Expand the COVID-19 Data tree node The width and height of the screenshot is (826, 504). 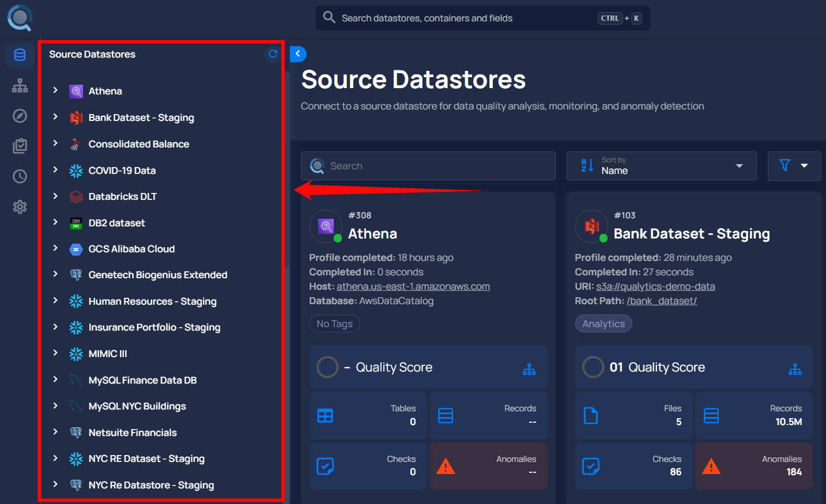55,169
